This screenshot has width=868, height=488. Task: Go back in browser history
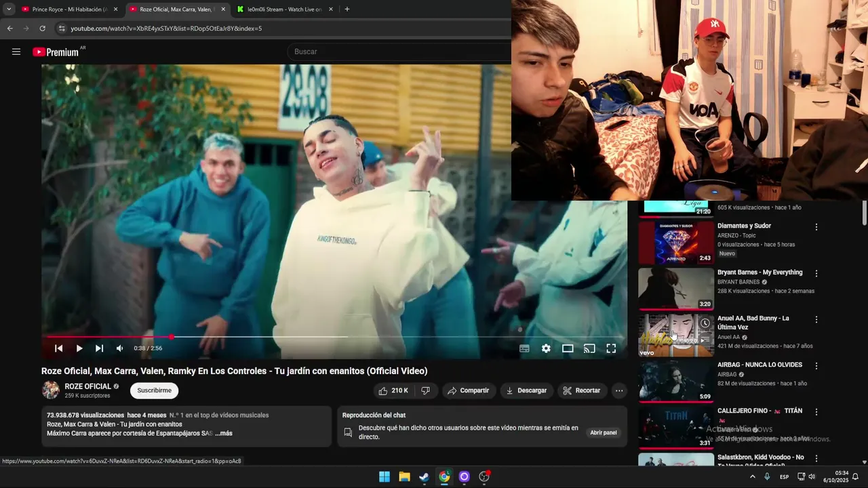click(9, 28)
